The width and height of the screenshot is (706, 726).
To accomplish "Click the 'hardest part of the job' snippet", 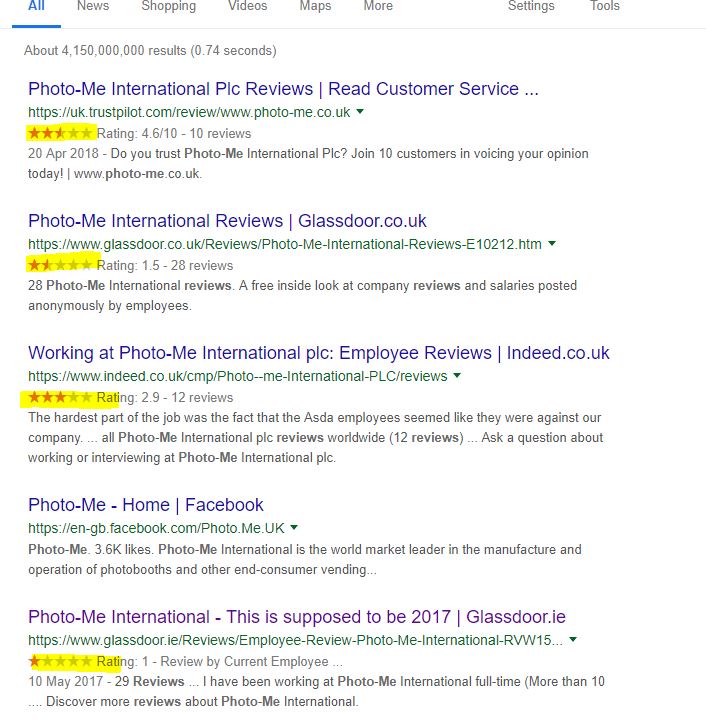I will point(315,438).
